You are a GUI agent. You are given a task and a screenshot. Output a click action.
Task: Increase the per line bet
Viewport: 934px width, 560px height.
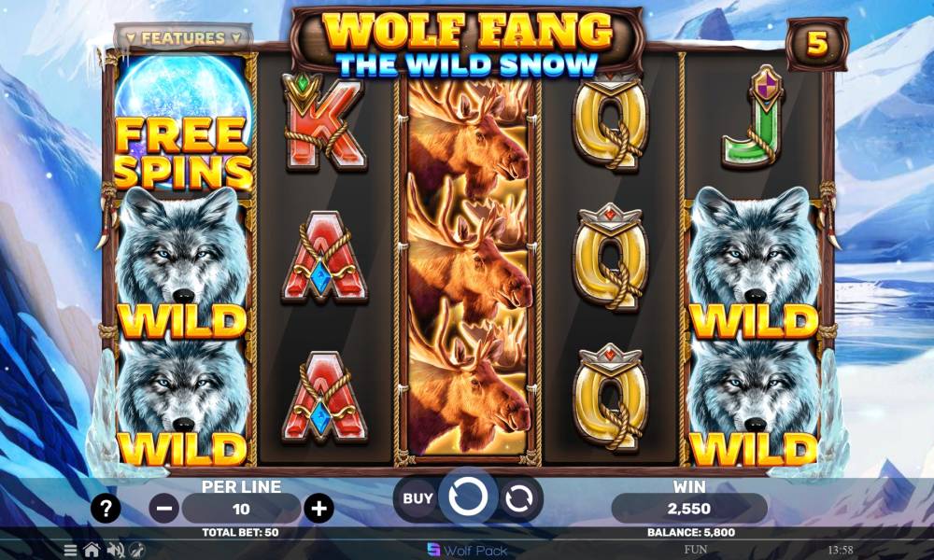[318, 509]
